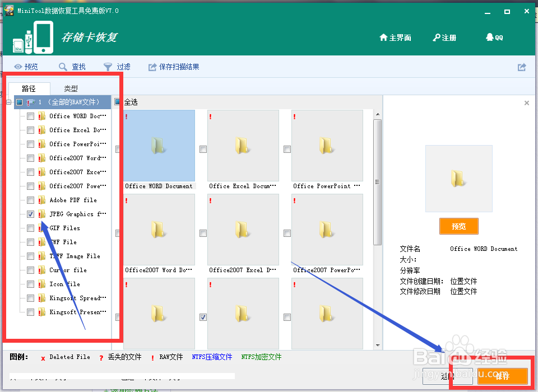
Task: Check the Office Excel Do tree checkbox
Action: [x=30, y=130]
